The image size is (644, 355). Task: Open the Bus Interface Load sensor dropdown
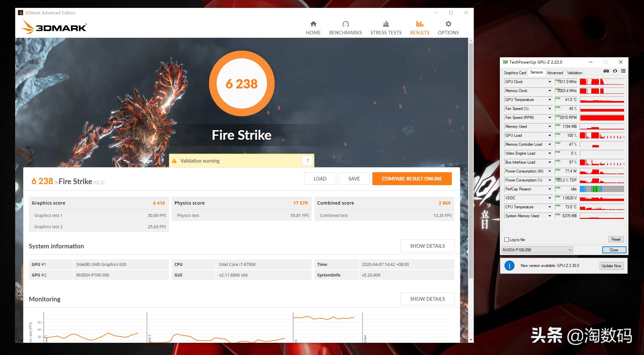pyautogui.click(x=550, y=162)
